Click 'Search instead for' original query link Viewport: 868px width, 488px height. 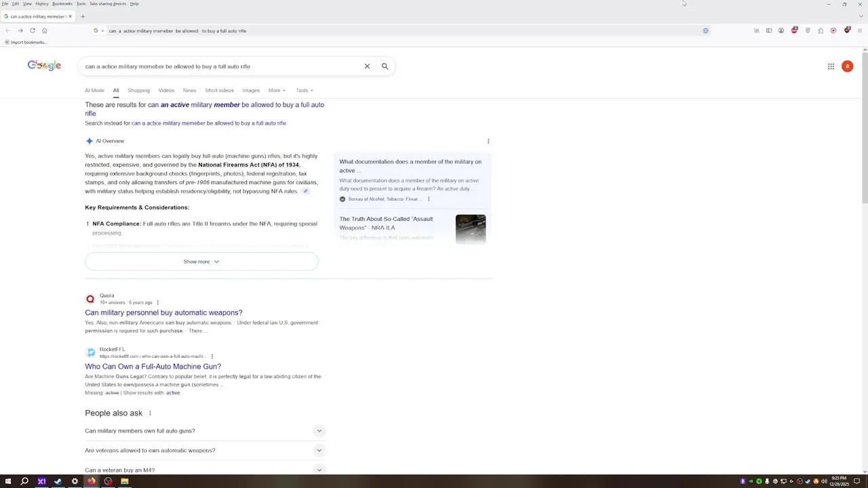209,123
